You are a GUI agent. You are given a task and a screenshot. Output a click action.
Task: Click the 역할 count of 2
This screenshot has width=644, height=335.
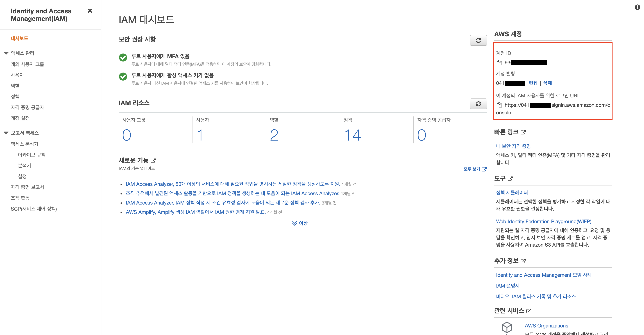274,135
